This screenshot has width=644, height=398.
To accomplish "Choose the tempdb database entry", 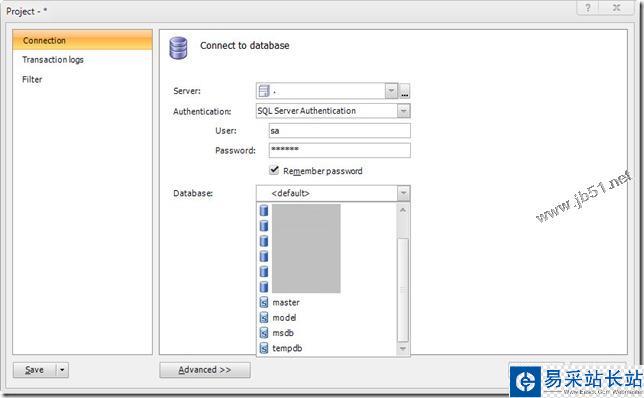I will [x=287, y=348].
